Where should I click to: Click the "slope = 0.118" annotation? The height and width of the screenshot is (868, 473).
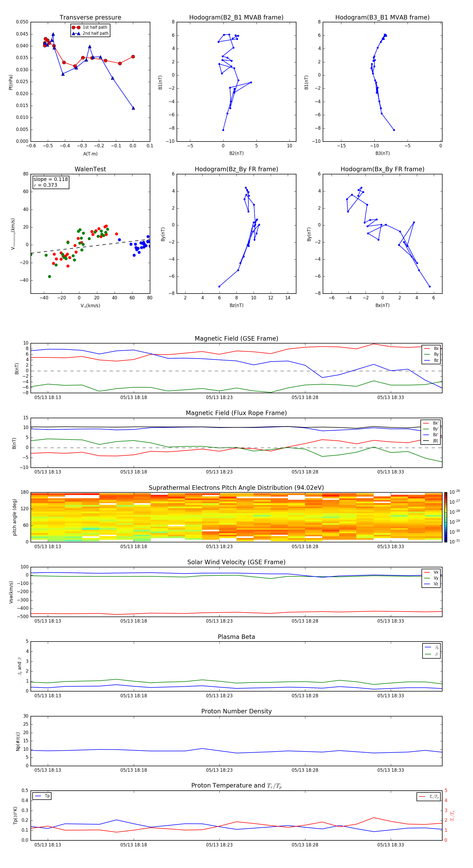tap(51, 179)
